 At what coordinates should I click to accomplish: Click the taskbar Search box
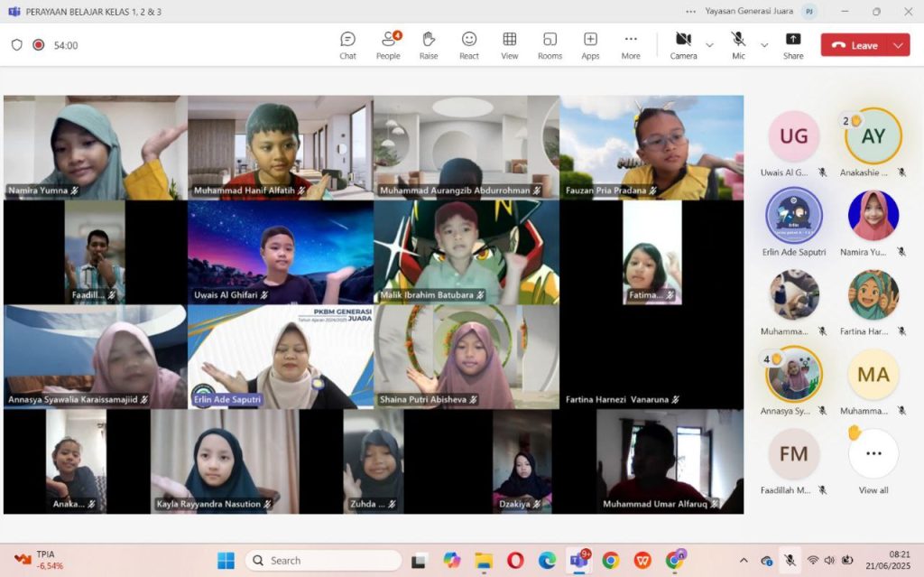point(323,561)
